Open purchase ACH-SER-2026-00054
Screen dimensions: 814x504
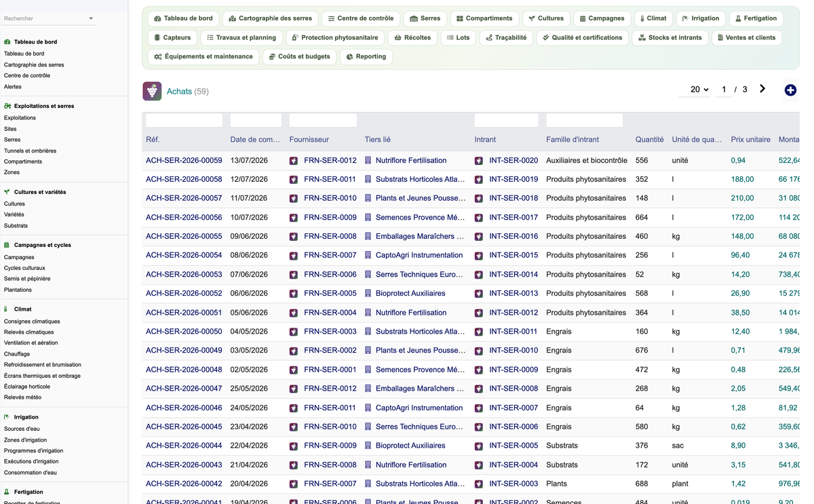coord(184,256)
